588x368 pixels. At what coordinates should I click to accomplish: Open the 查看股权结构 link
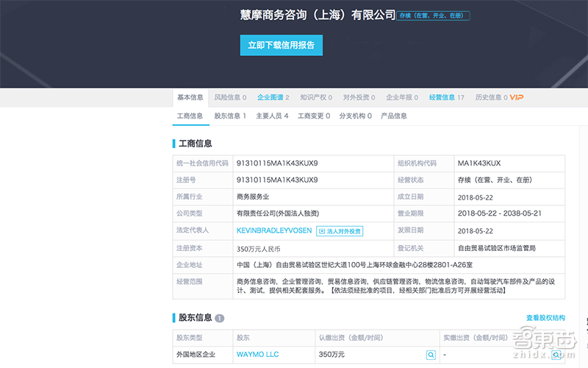(x=545, y=318)
